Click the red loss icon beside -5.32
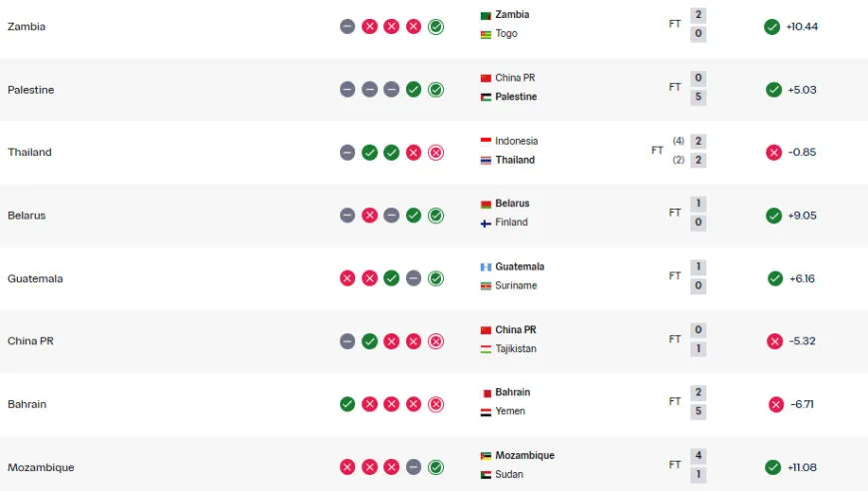 click(774, 341)
